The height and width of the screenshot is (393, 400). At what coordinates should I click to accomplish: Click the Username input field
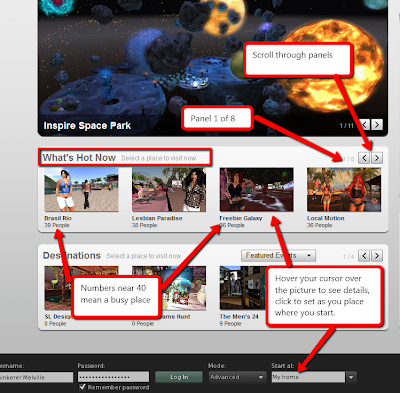point(36,377)
